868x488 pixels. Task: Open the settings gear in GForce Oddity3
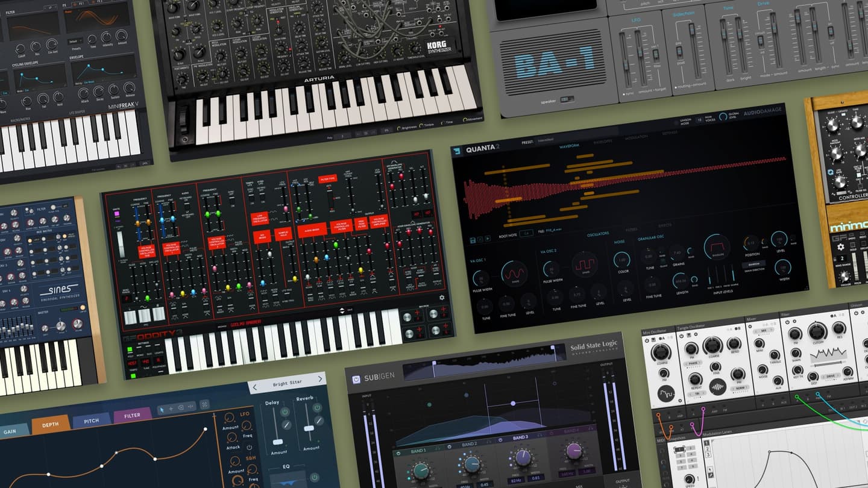[x=442, y=298]
